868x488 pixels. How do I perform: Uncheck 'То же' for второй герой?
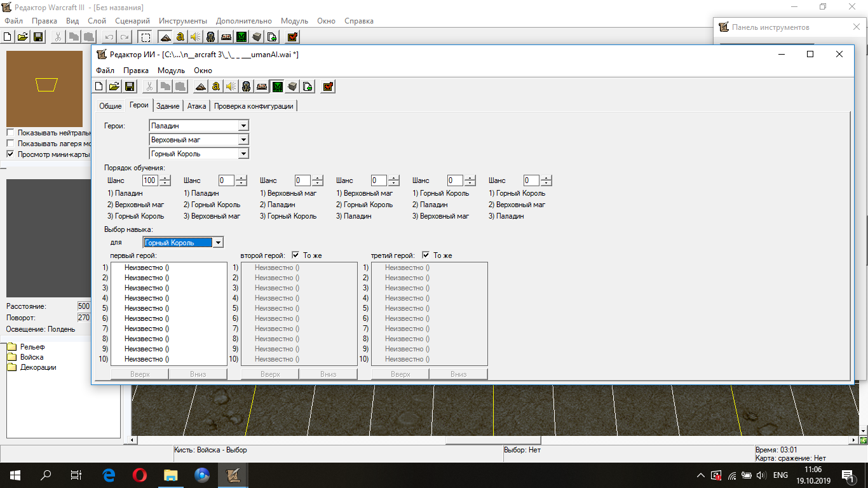point(295,255)
